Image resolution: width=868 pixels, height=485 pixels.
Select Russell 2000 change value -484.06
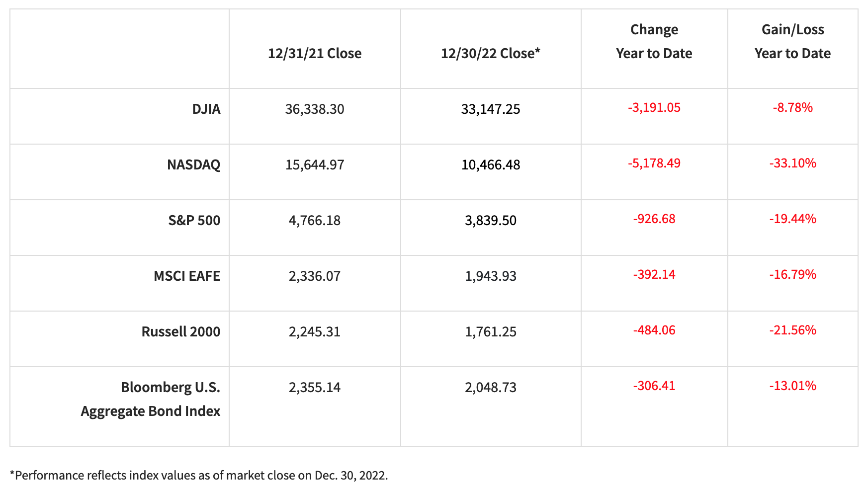tap(654, 330)
